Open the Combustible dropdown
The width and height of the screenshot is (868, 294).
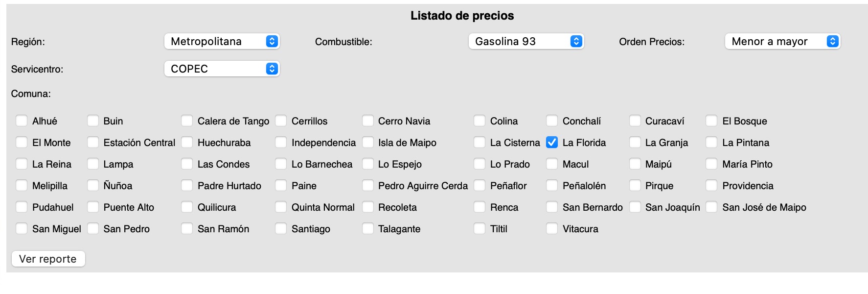tap(526, 42)
